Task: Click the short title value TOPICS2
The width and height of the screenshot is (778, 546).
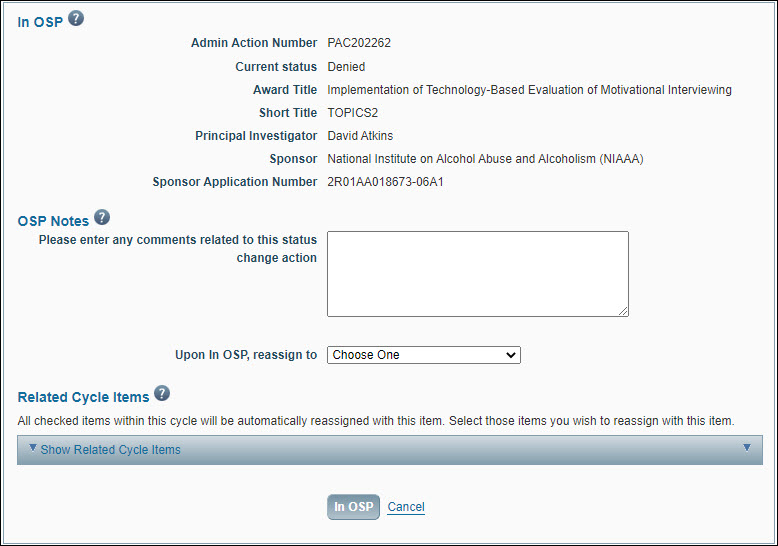Action: pyautogui.click(x=353, y=113)
